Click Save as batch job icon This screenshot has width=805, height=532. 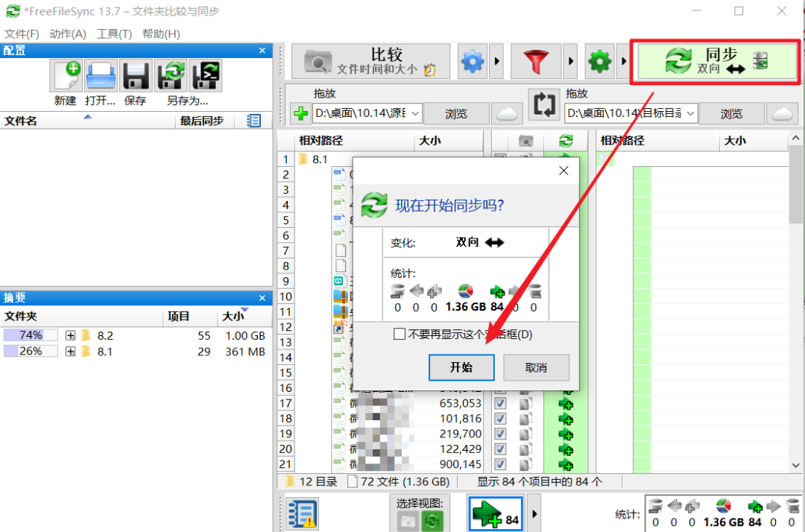[x=206, y=76]
